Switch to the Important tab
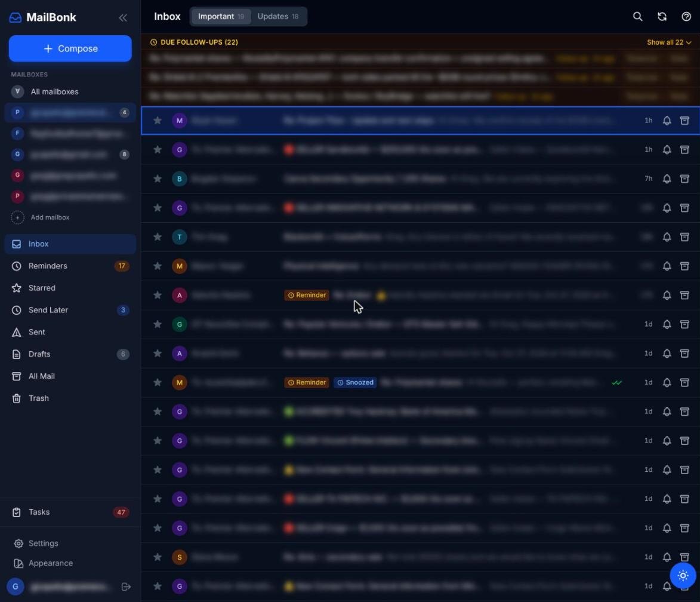This screenshot has height=602, width=700. 221,17
